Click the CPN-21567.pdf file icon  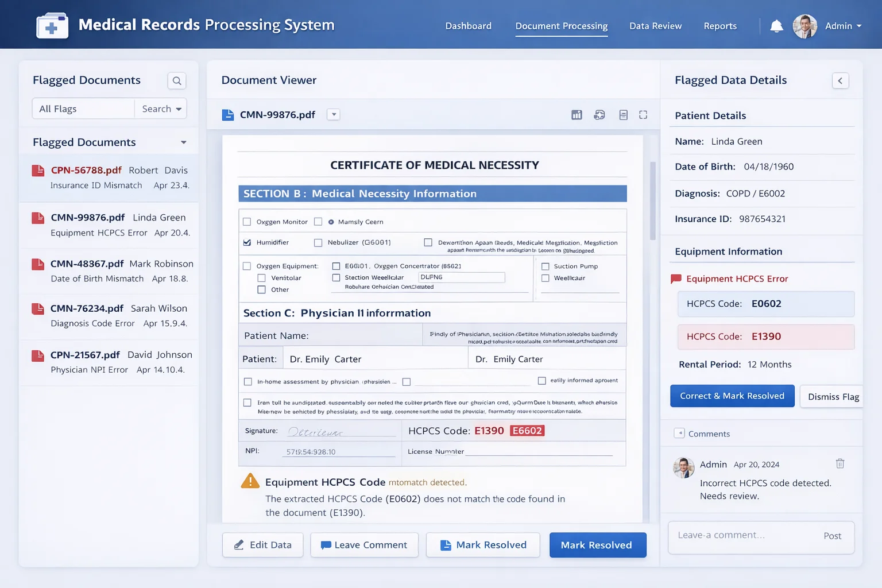[38, 355]
